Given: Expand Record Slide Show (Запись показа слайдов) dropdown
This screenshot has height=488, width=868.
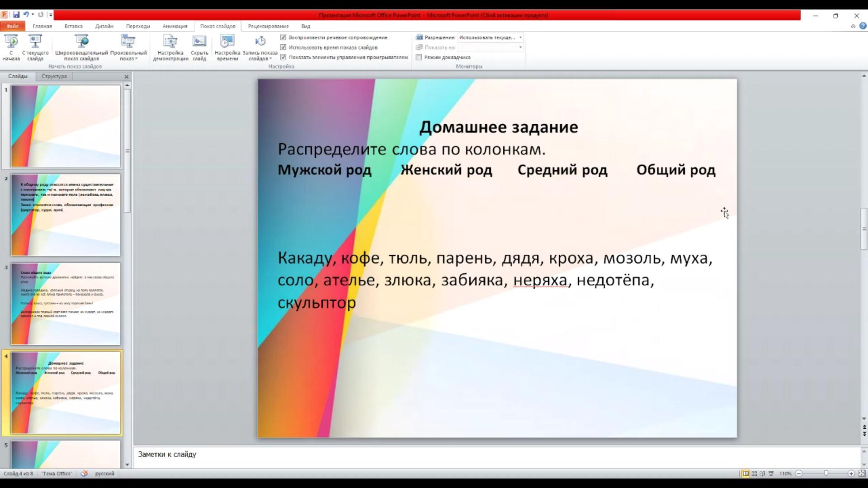Looking at the screenshot, I should click(260, 58).
